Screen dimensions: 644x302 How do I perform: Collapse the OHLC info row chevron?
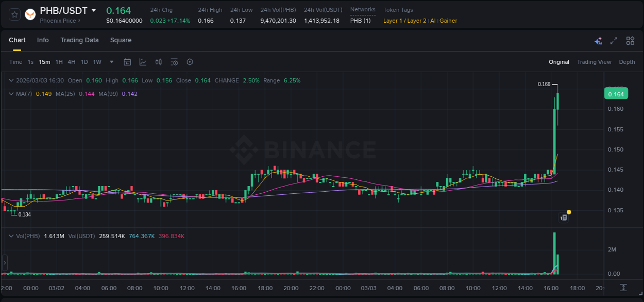pos(11,80)
